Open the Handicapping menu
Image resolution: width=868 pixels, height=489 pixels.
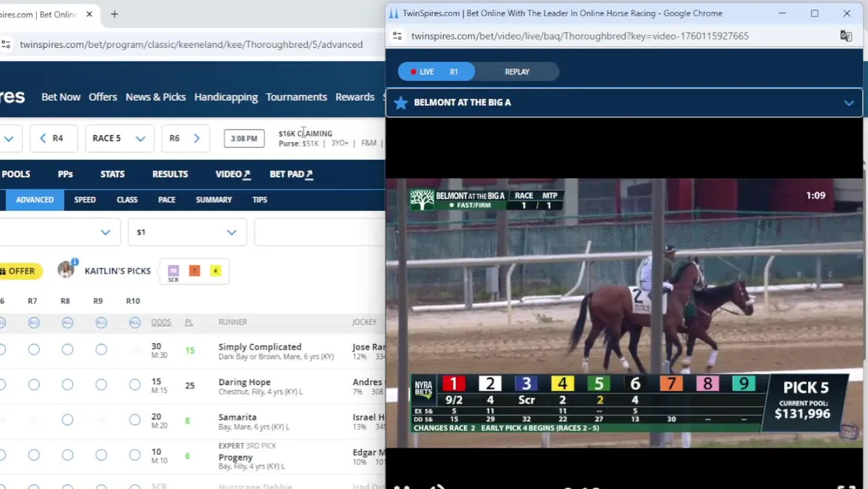point(226,97)
